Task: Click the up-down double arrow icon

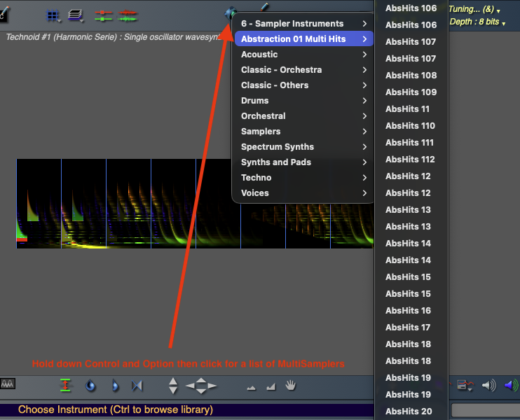Action: pyautogui.click(x=173, y=386)
